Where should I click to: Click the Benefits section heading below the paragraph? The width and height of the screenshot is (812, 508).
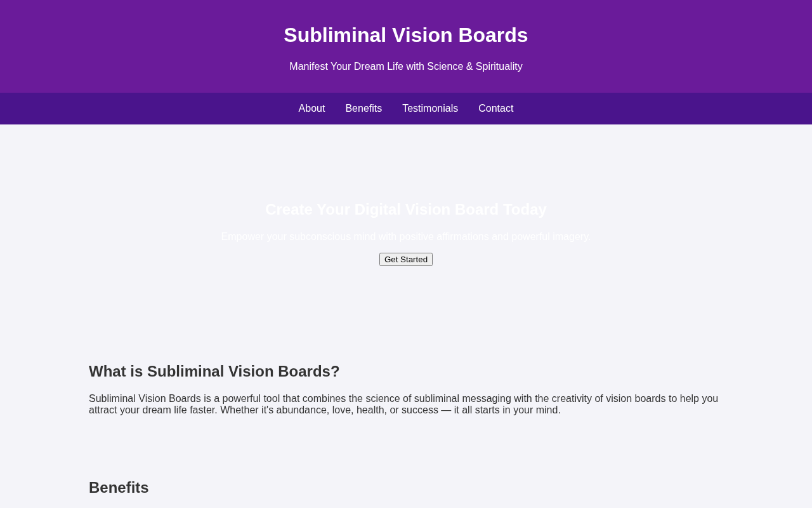click(x=119, y=488)
